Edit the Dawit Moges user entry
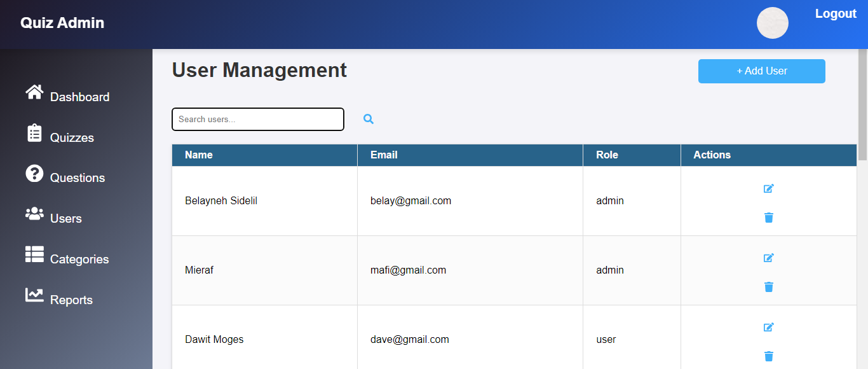This screenshot has width=868, height=369. pos(768,327)
